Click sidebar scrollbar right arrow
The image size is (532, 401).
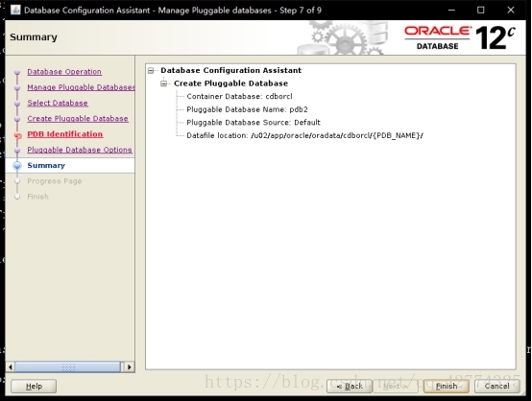pos(130,367)
